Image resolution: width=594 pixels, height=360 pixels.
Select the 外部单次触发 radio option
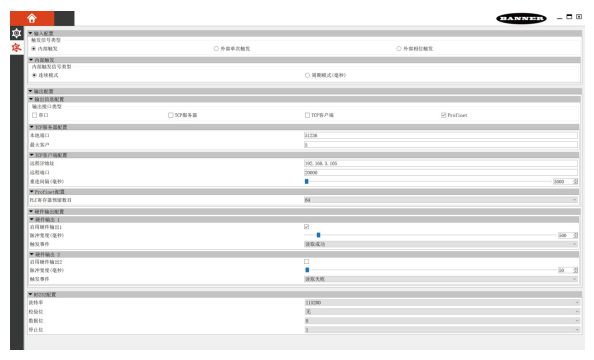click(216, 49)
